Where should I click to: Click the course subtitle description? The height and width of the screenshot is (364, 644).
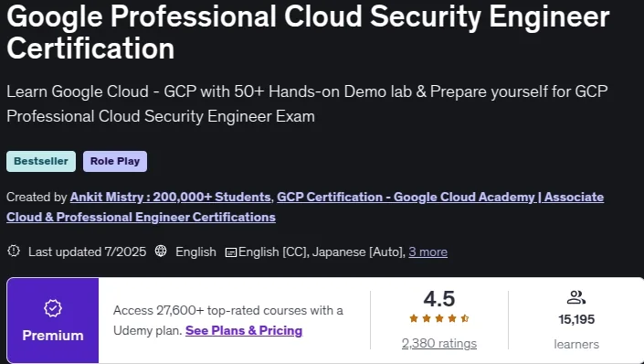pos(307,103)
